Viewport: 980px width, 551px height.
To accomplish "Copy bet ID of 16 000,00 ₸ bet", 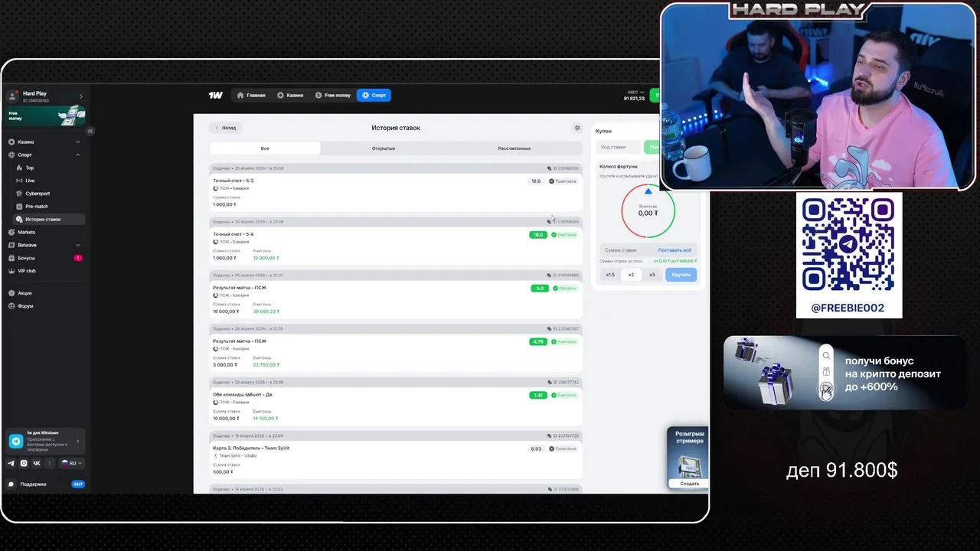I will (549, 275).
